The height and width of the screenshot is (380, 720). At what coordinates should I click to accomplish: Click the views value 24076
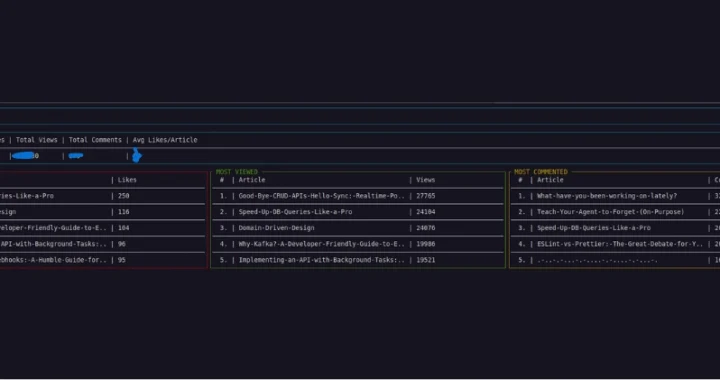point(425,228)
